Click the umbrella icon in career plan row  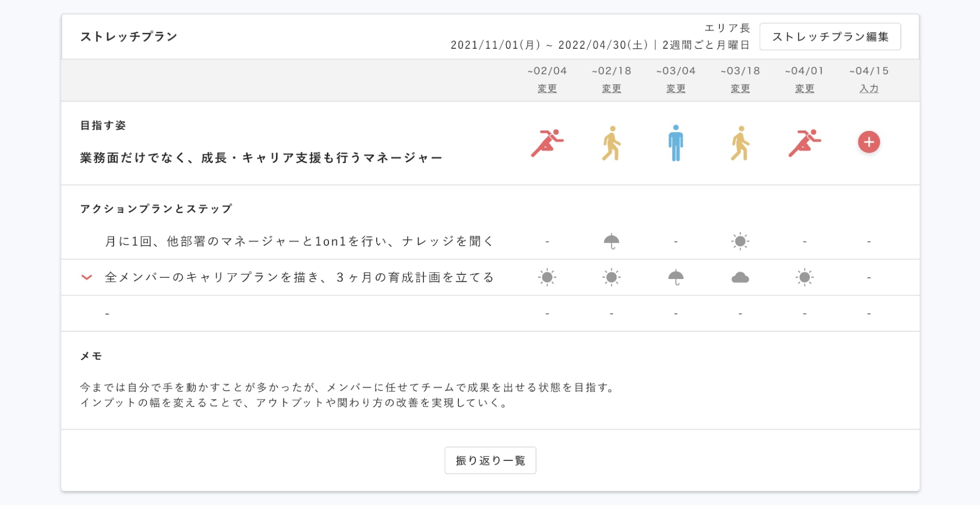[x=675, y=277]
